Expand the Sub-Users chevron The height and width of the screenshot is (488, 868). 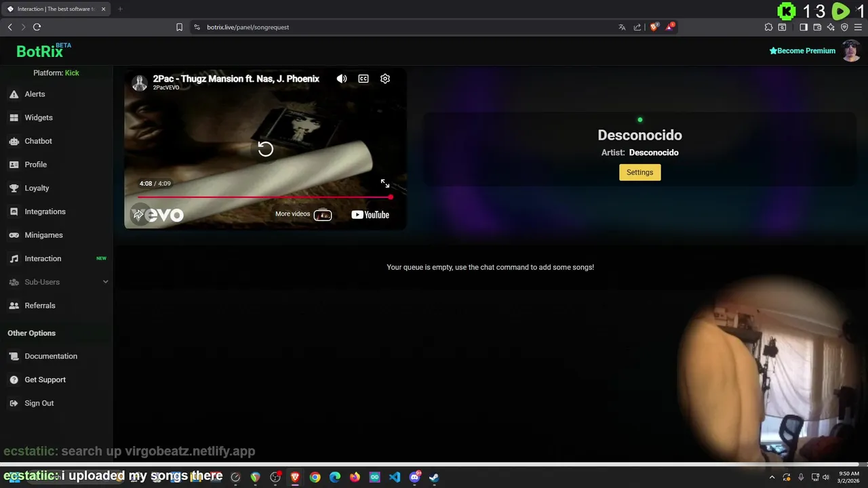(x=105, y=282)
